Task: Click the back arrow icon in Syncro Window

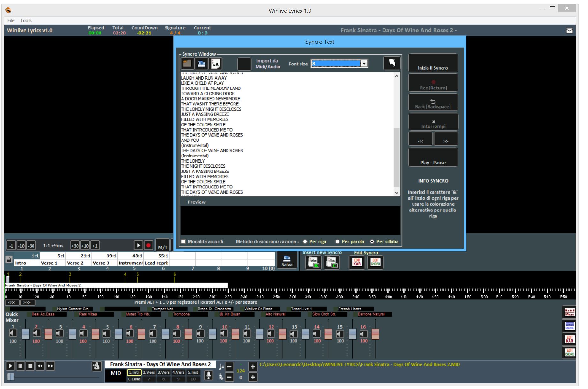Action: [392, 63]
